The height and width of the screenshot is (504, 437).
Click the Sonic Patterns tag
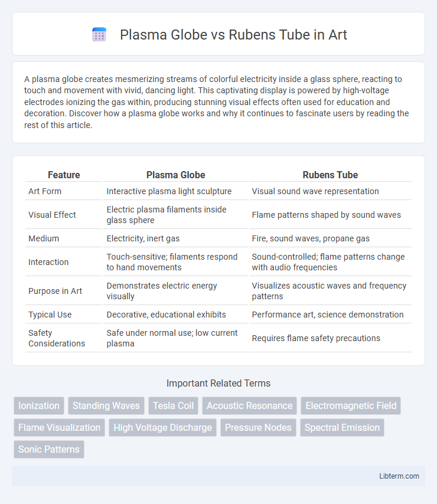[49, 449]
